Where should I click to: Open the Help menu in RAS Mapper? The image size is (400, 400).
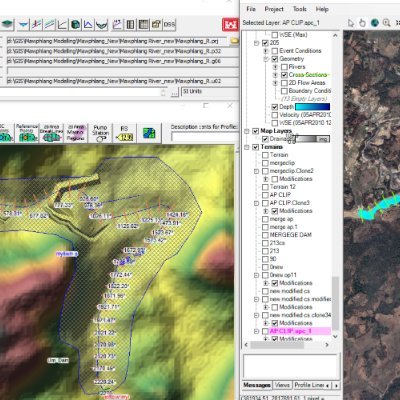[x=322, y=9]
